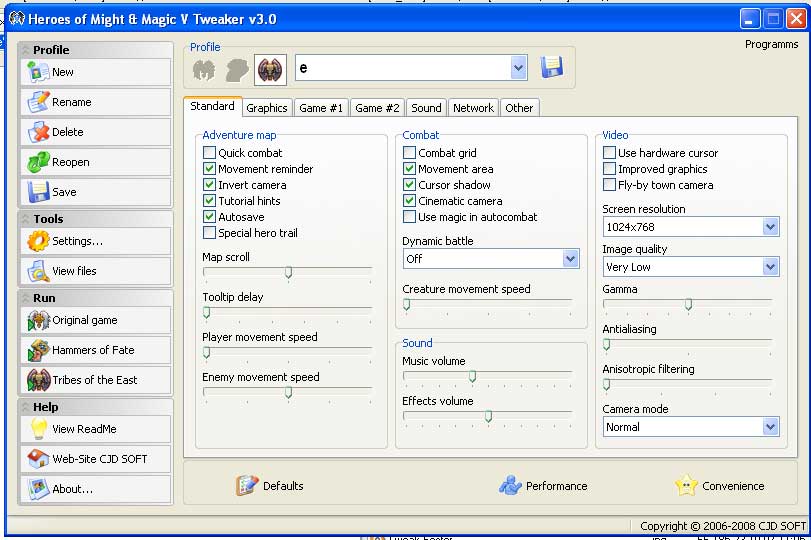Open the Other tab
The width and height of the screenshot is (811, 540).
[519, 108]
